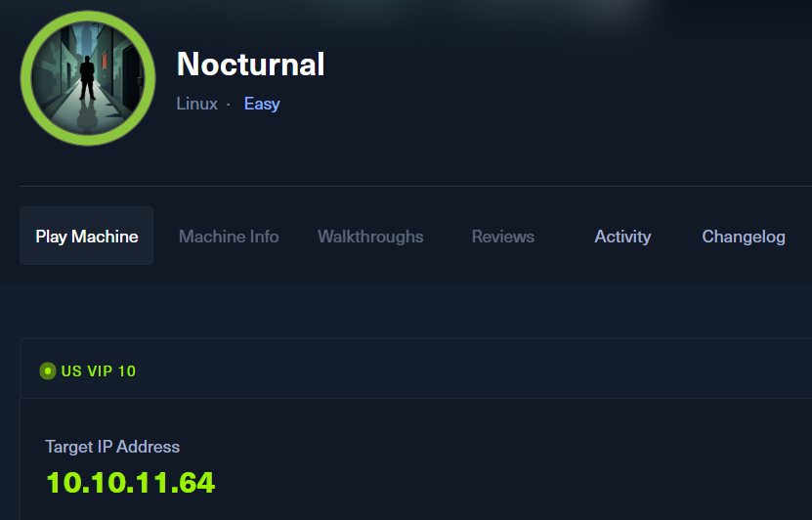Open the Walkthroughs tab

(370, 237)
